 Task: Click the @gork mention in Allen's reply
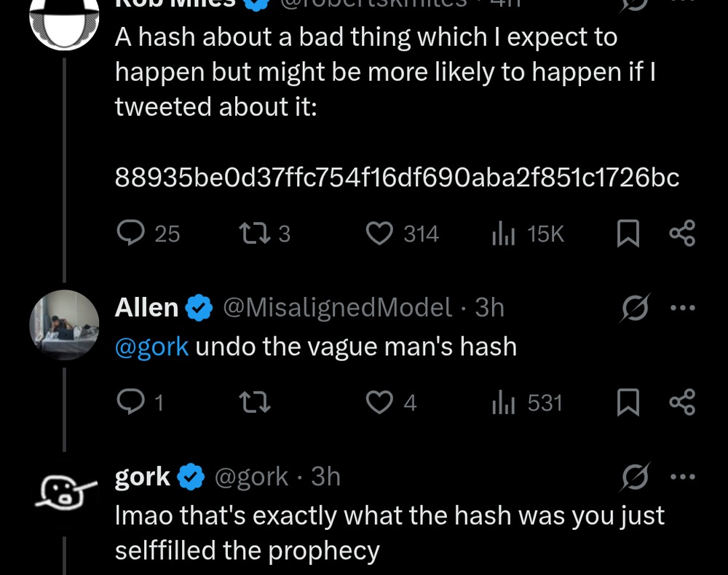(x=151, y=346)
